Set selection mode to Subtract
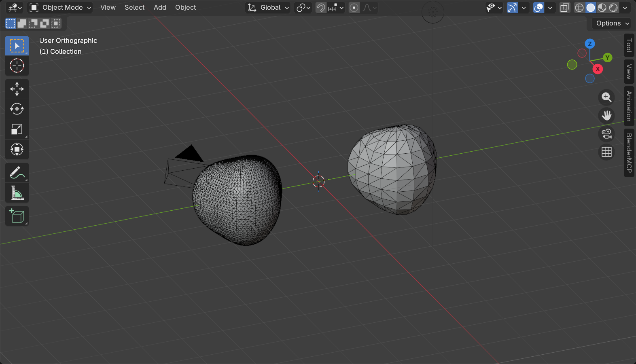The height and width of the screenshot is (364, 636). (33, 23)
